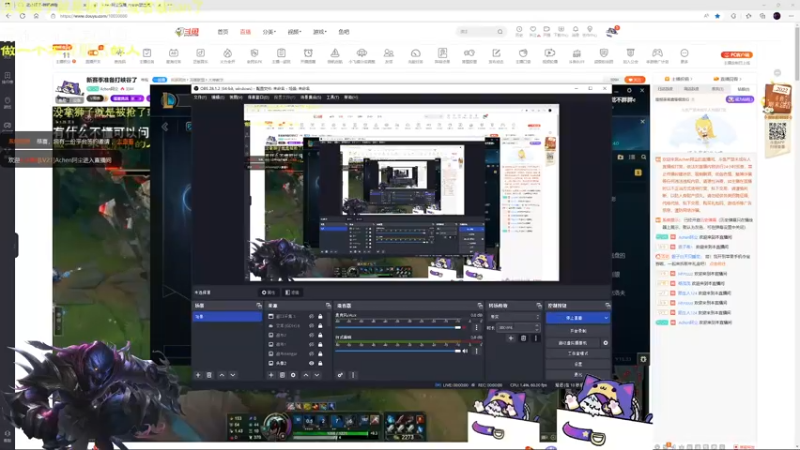Click start virtual camera button in OBS

point(572,343)
